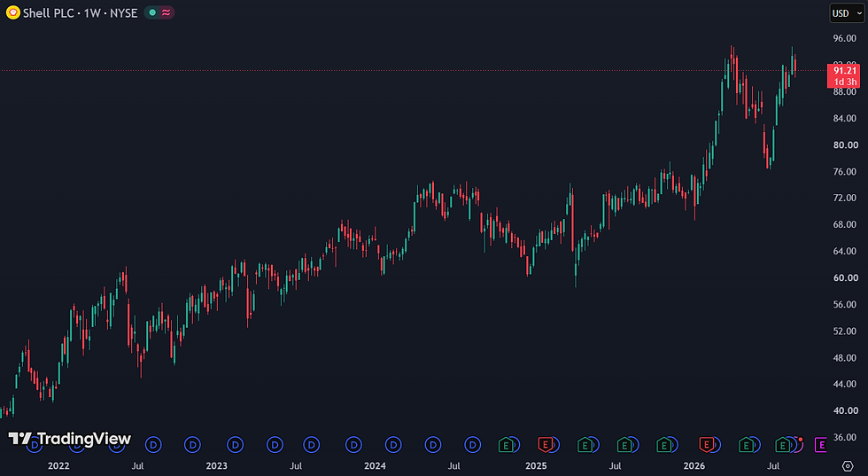Click the red 91.21 current price label

coord(845,70)
